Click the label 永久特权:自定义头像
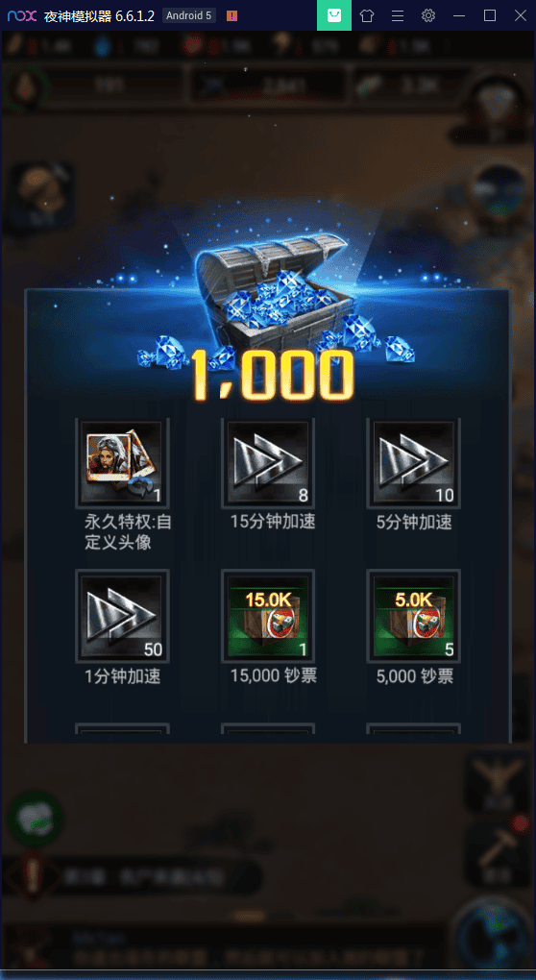Screen dimensions: 536x980 coord(128,532)
